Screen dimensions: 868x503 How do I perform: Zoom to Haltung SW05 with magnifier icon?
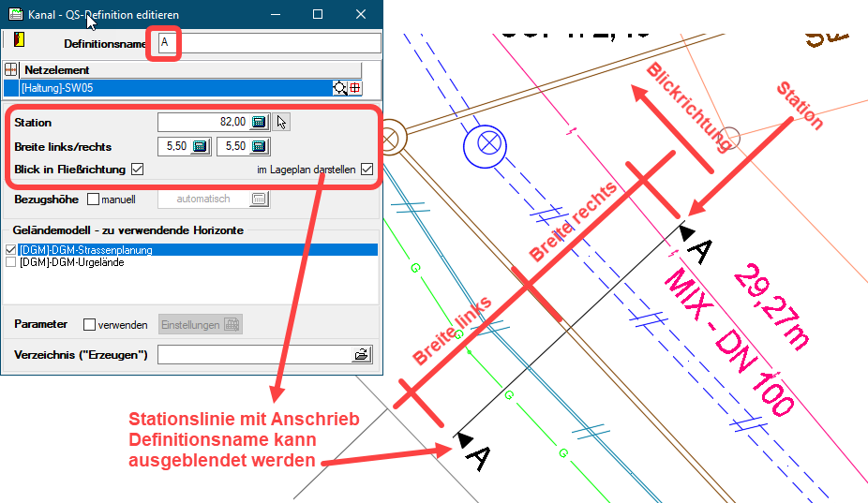(339, 88)
